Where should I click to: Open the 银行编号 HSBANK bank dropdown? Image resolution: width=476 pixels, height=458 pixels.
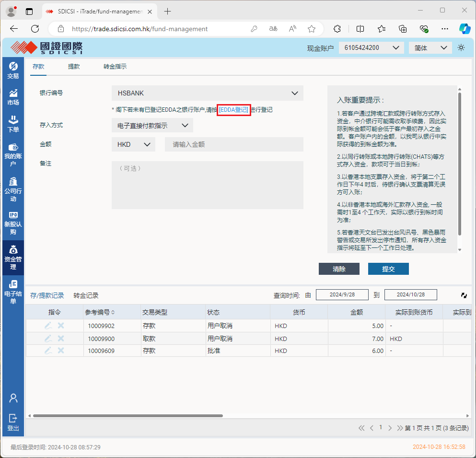coord(207,93)
